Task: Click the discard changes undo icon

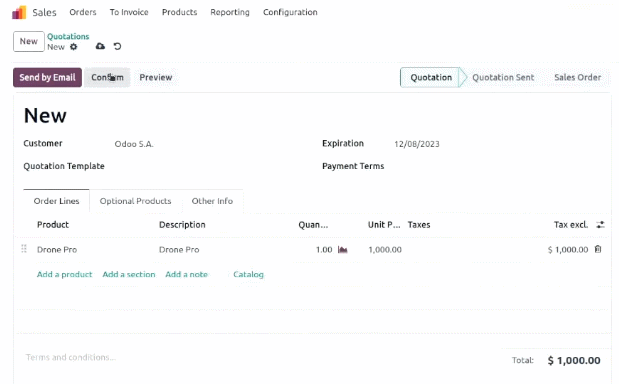Action: tap(117, 46)
